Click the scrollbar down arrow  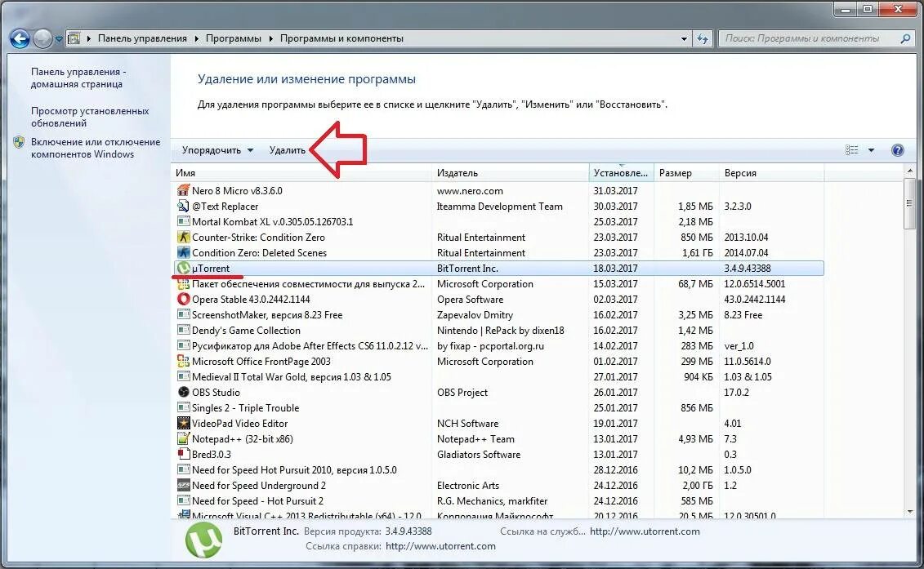click(908, 512)
